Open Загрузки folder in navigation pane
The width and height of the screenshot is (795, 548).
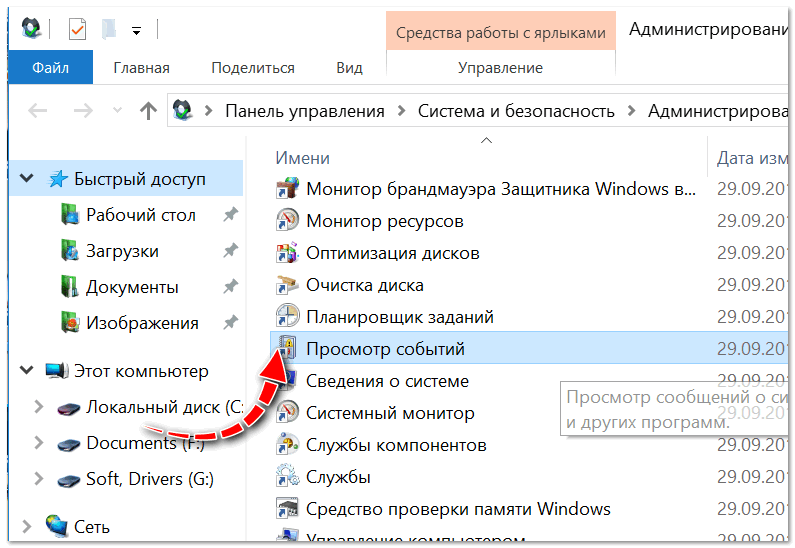point(122,251)
